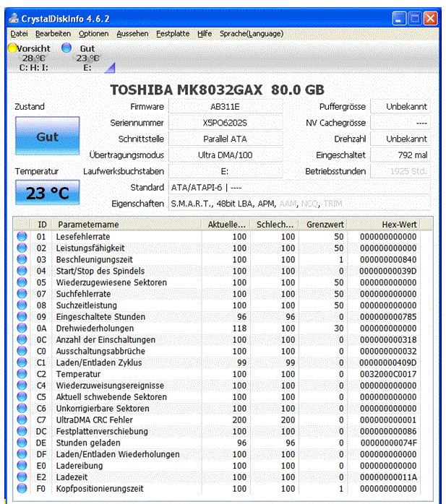Click the Hex-Wert column header
This screenshot has height=504, width=446.
[x=384, y=225]
